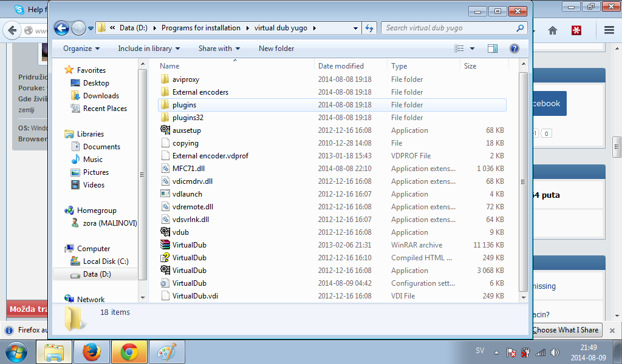Select the VirtualDub WinRAR archive icon
The height and width of the screenshot is (364, 622).
coord(165,244)
